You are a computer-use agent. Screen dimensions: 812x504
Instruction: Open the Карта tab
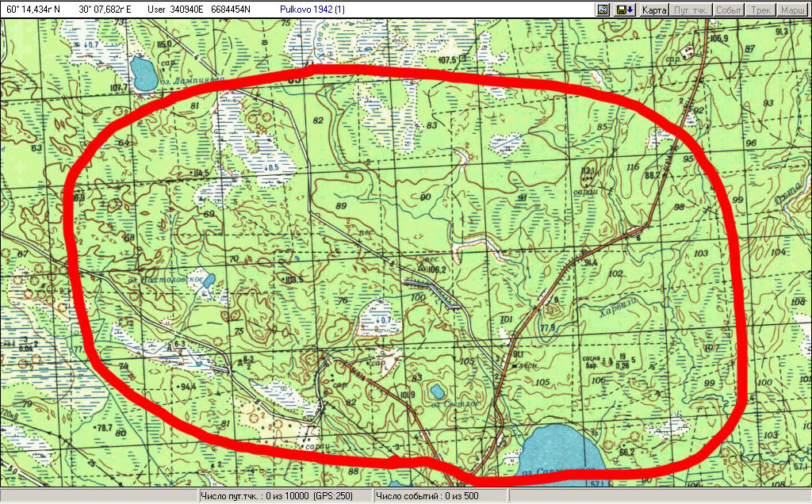[x=654, y=10]
